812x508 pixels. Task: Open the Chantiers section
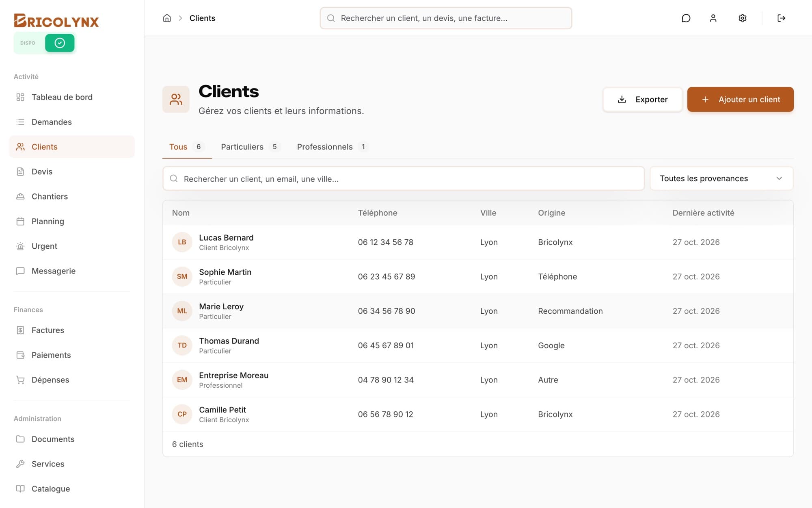(x=72, y=196)
